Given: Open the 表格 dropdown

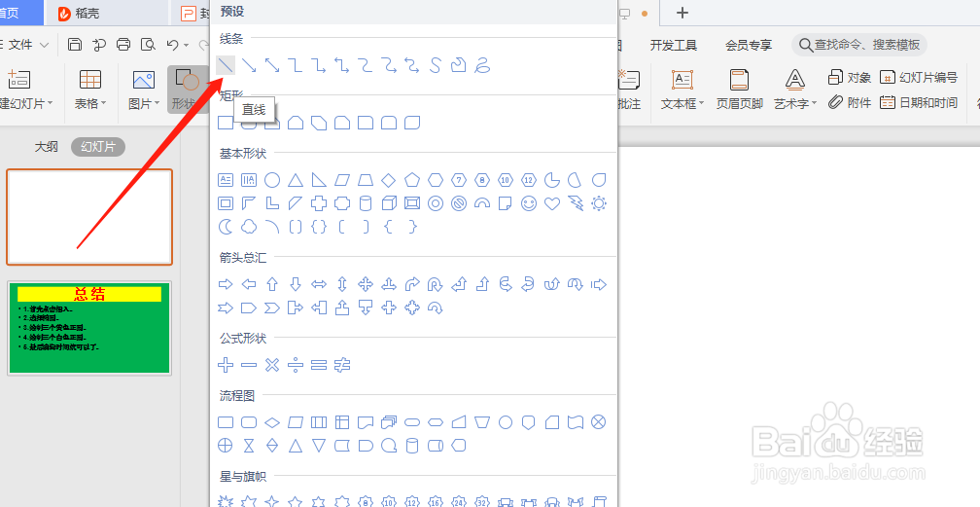Looking at the screenshot, I should pyautogui.click(x=90, y=103).
